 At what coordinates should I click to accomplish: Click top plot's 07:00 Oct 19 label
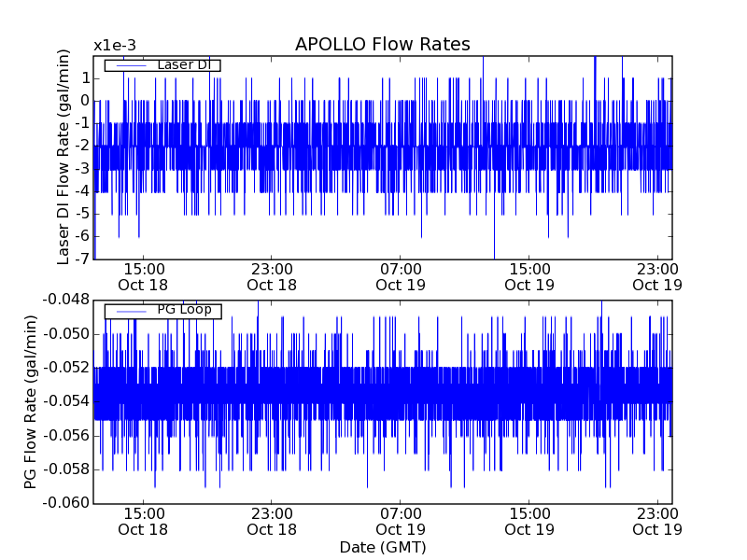pyautogui.click(x=401, y=277)
